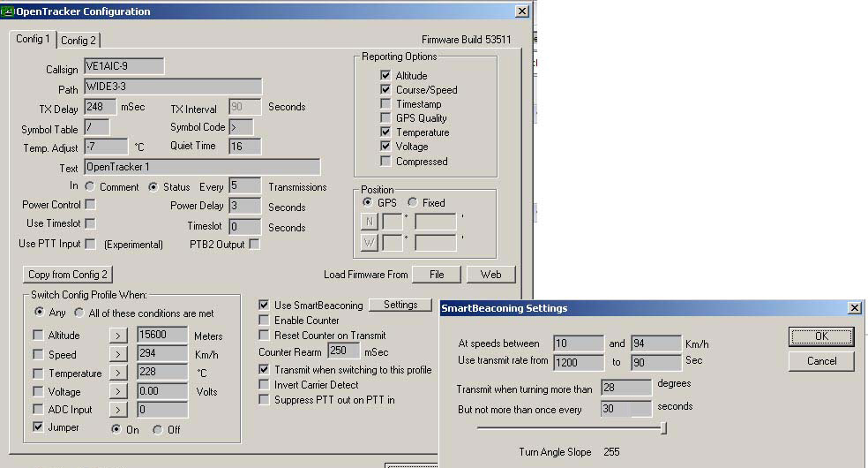Toggle Jumper condition checkbox
Screen dimensions: 868x468
point(38,426)
